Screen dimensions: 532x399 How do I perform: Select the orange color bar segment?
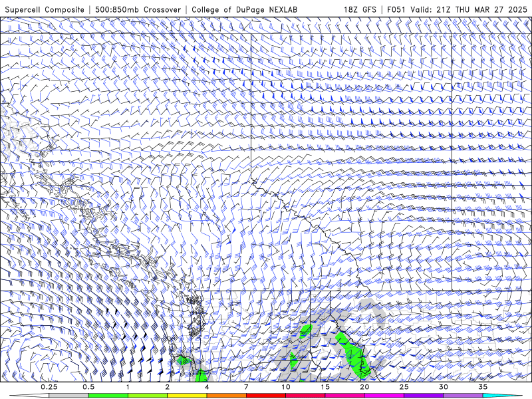[x=226, y=396]
